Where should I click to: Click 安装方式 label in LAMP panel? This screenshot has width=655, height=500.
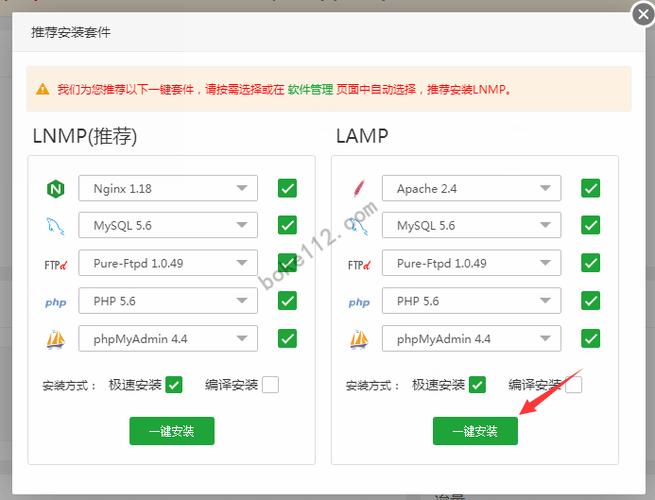point(372,385)
